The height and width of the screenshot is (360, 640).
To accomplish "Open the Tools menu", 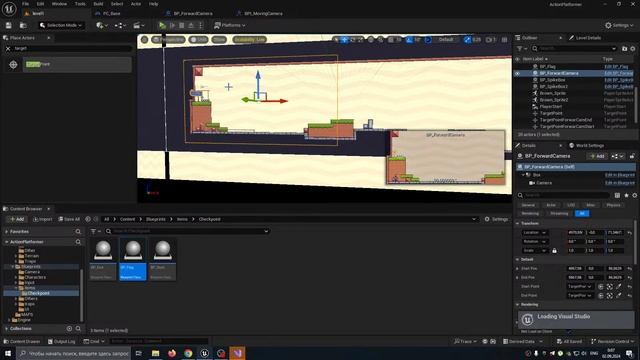I will click(x=80, y=4).
